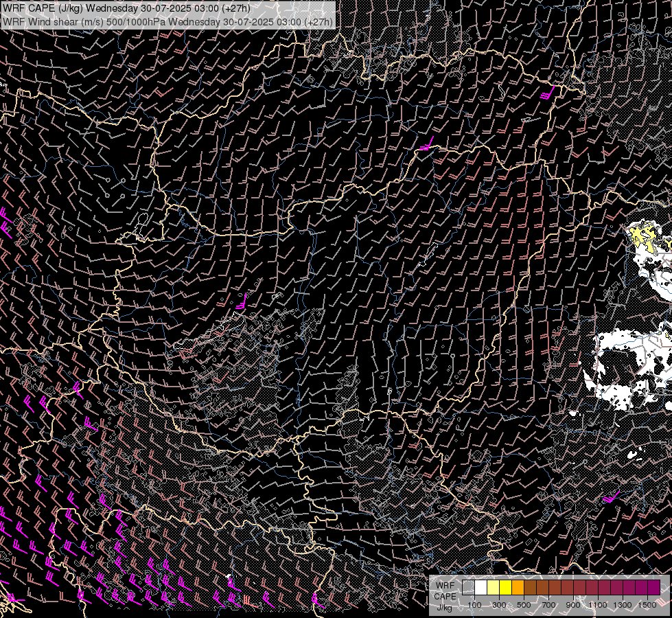672x618 pixels.
Task: Click the legend value "100"
Action: (474, 605)
